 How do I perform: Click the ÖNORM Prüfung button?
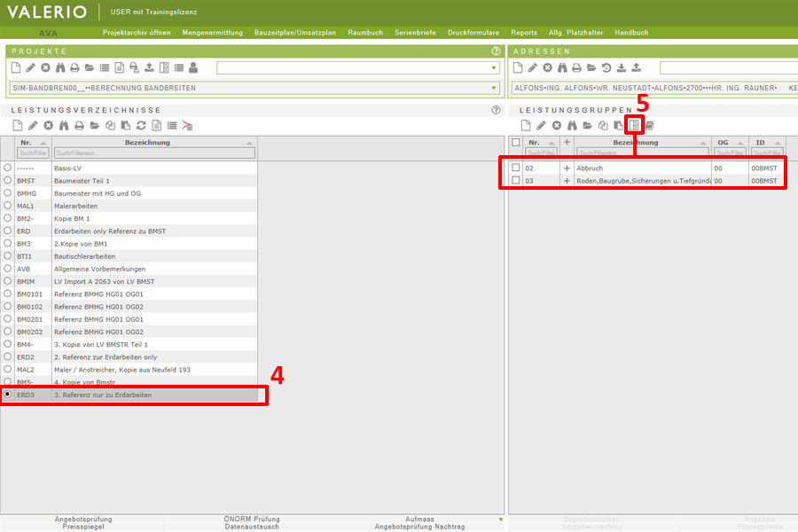point(252,519)
